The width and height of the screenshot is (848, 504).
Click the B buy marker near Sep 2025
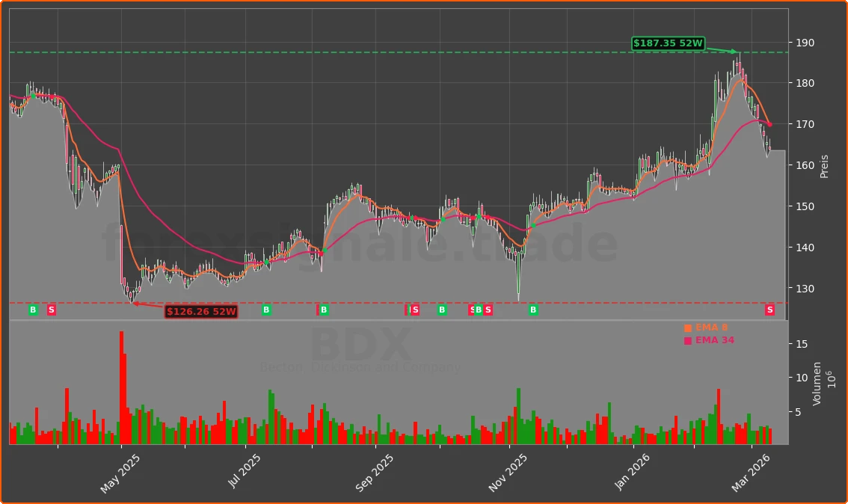point(323,310)
